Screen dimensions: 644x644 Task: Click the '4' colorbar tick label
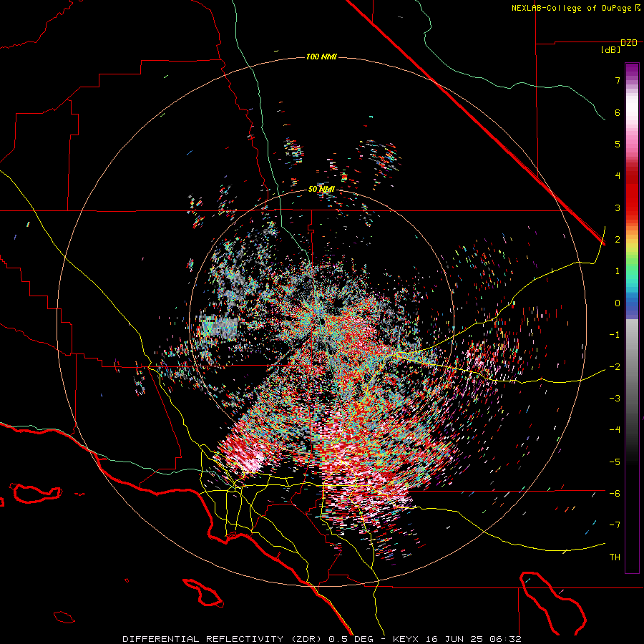click(x=618, y=176)
